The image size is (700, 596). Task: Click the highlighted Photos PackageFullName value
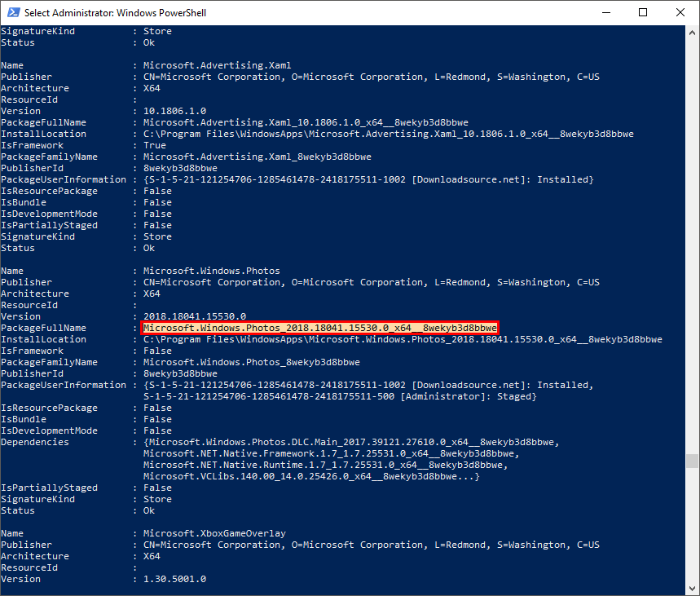click(319, 328)
